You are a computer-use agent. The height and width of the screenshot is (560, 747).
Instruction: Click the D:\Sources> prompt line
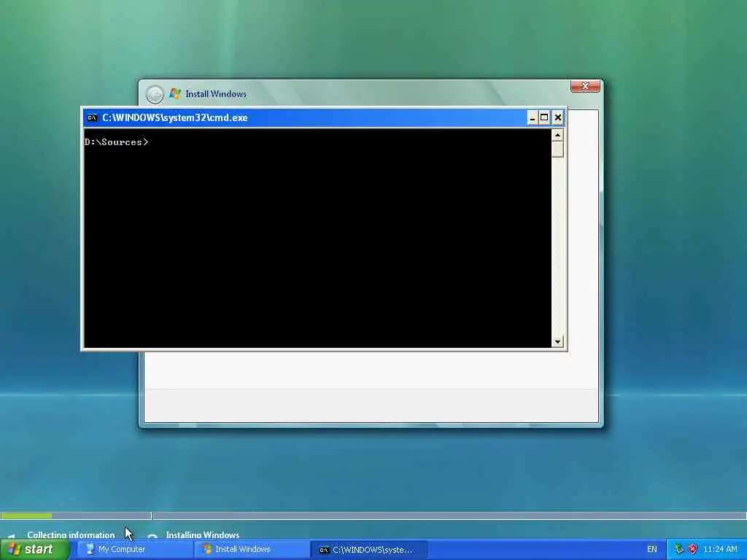coord(116,142)
